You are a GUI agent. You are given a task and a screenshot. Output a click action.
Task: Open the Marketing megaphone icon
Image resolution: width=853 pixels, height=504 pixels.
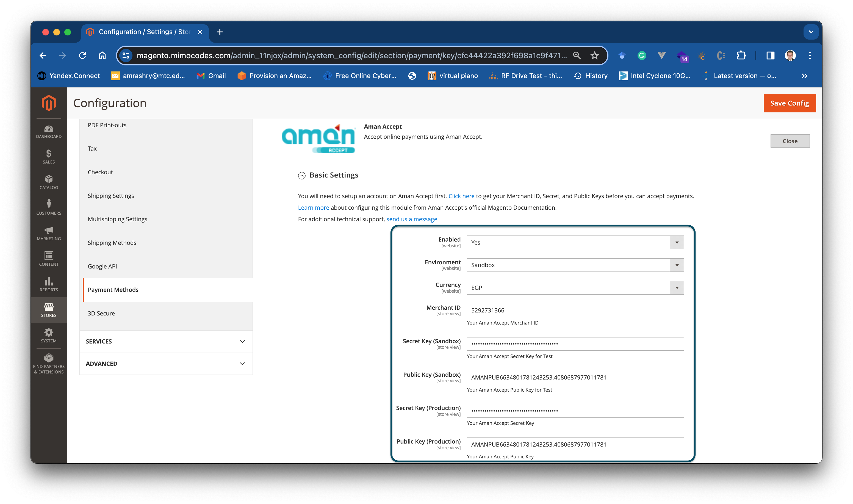49,233
